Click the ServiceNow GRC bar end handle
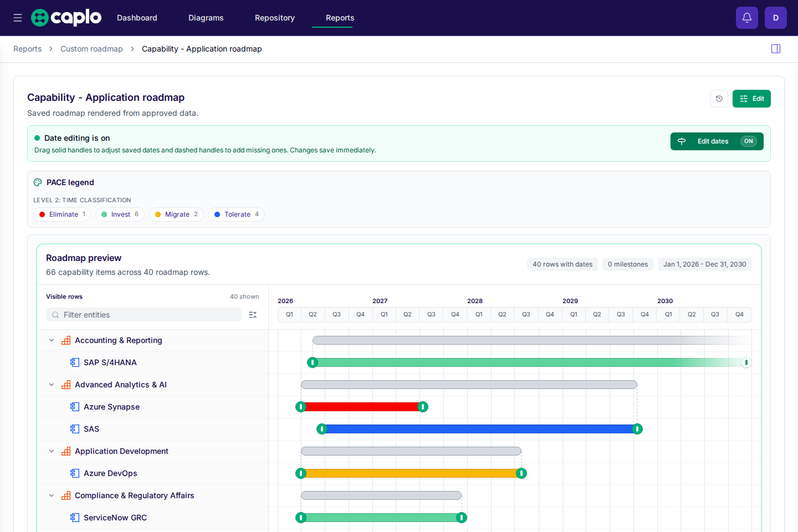 [461, 518]
